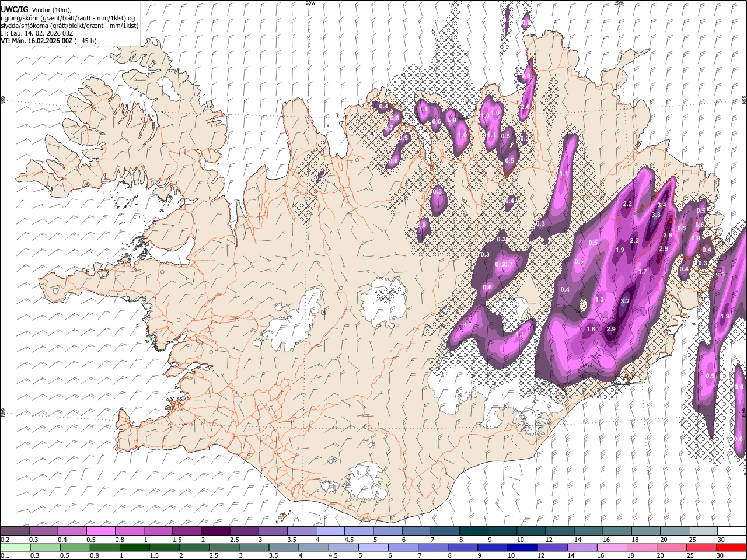This screenshot has width=747, height=560.
Task: Click the 'UWC/IG' title text
Action: [x=13, y=9]
